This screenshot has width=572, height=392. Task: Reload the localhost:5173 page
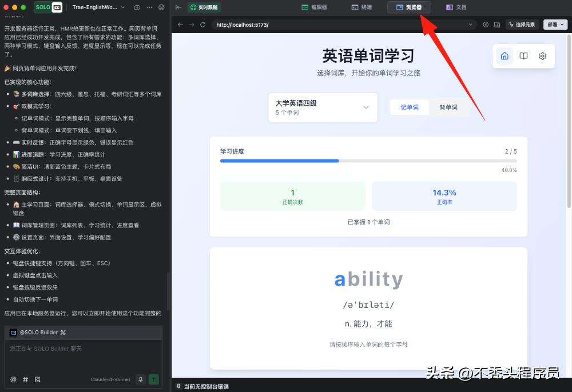[205, 25]
